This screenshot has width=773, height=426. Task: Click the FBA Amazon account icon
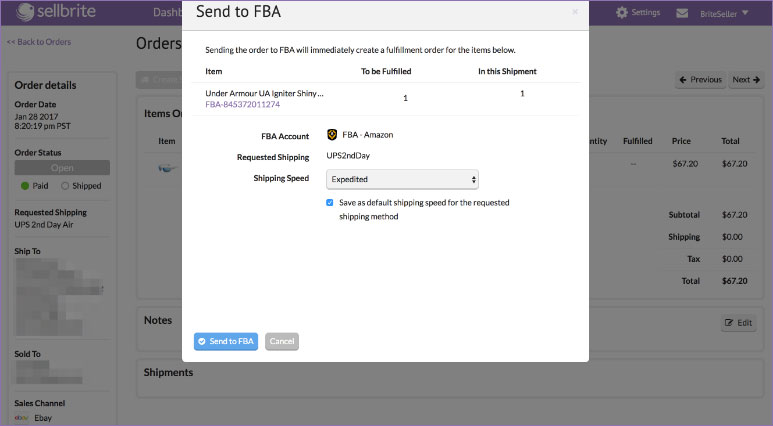point(332,135)
